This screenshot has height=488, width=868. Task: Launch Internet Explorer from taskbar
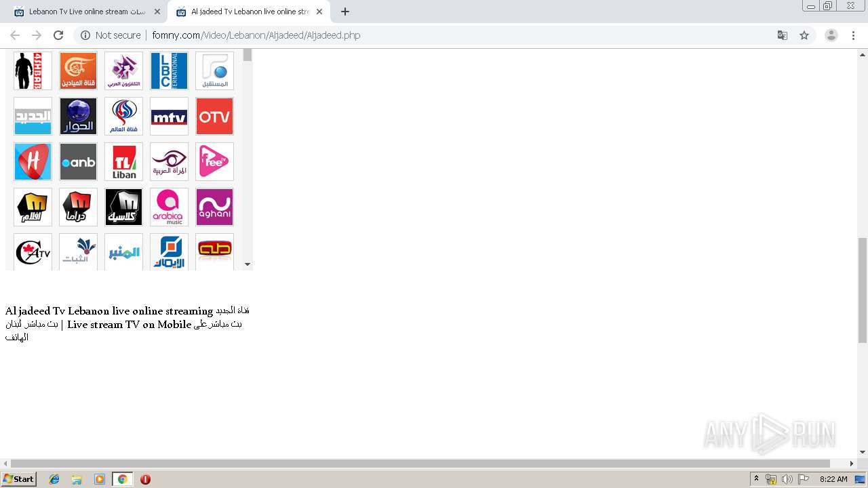[54, 479]
